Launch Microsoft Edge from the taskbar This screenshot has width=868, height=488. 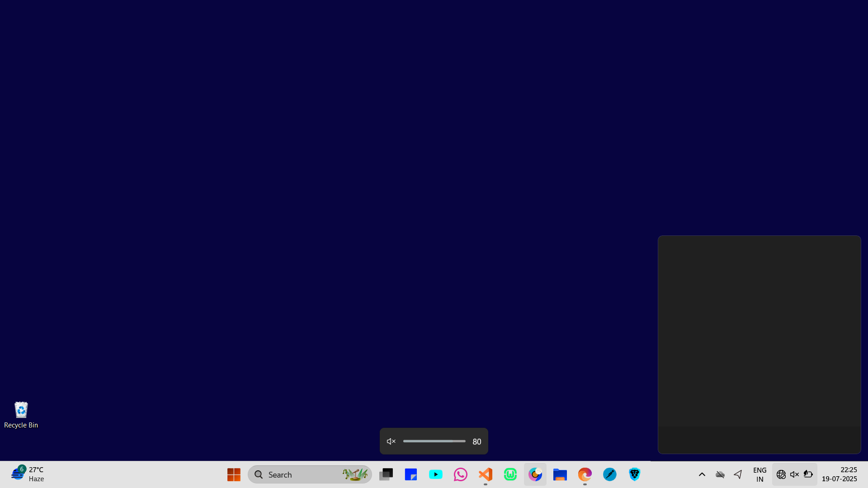[x=585, y=474]
